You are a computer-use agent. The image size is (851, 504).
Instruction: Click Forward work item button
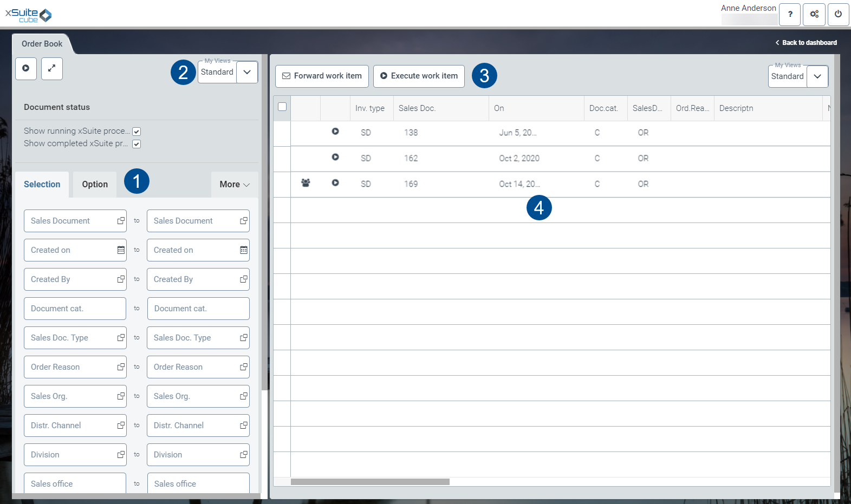pyautogui.click(x=322, y=76)
